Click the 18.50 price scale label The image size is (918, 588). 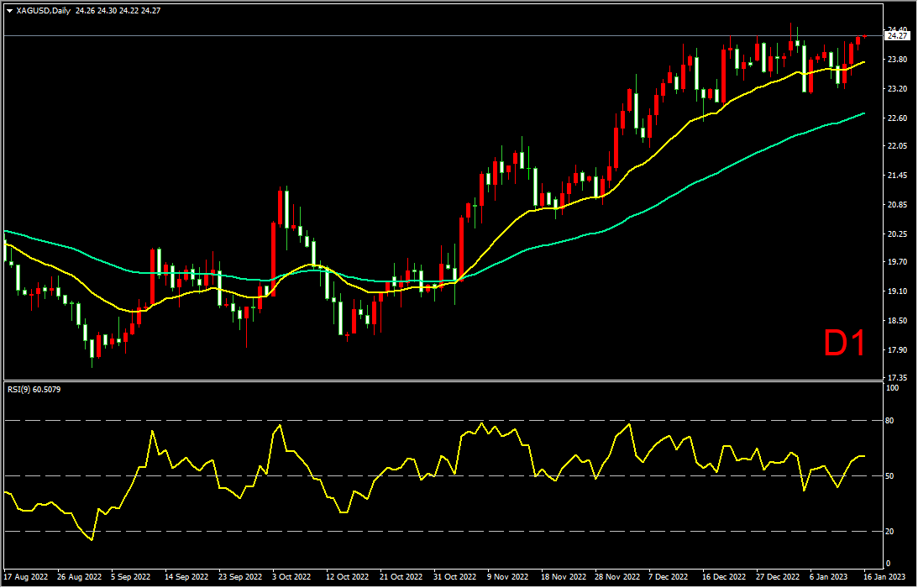coord(897,320)
